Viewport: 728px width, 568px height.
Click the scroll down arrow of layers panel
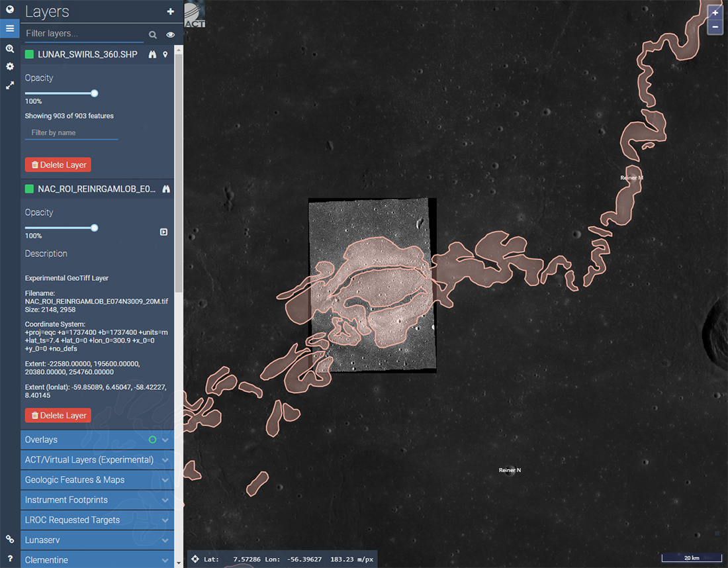point(179,563)
